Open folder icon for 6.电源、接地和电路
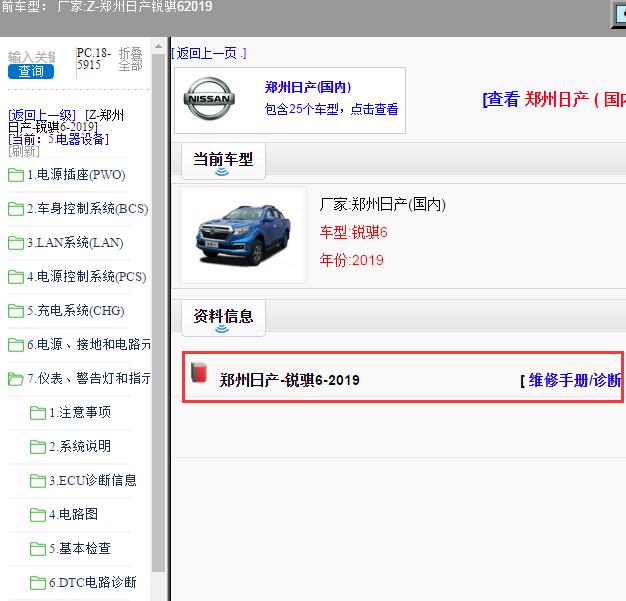 16,345
